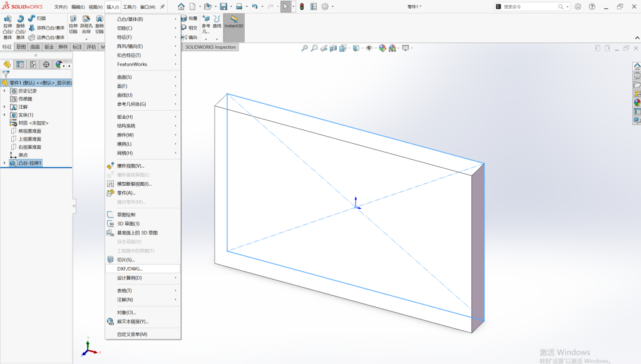Image resolution: width=641 pixels, height=364 pixels.
Task: Switch to the 钣金 ribbon tab
Action: pyautogui.click(x=49, y=47)
